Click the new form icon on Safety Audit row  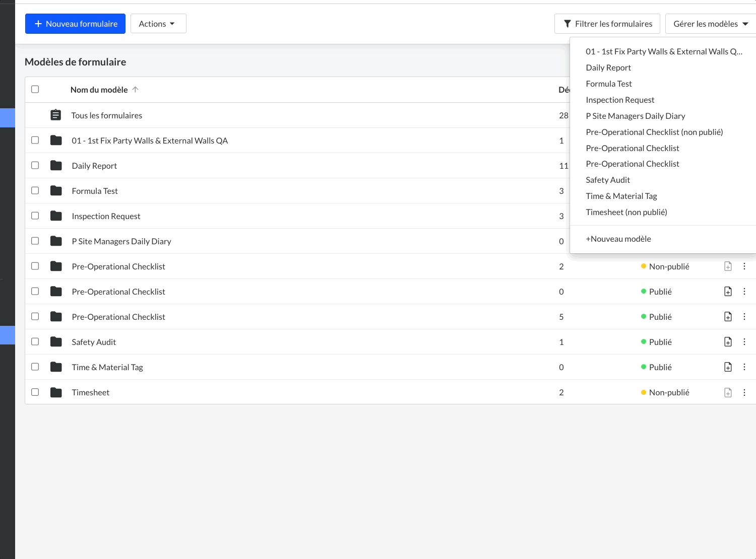pyautogui.click(x=728, y=342)
